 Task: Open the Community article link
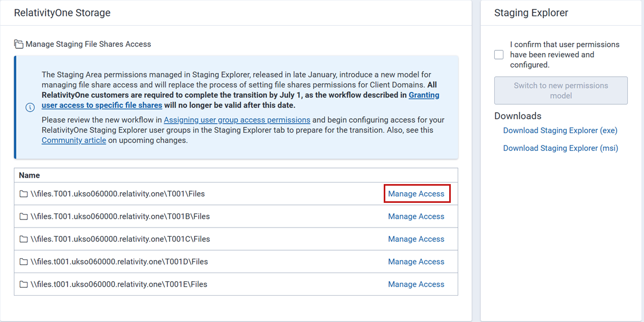[x=74, y=140]
